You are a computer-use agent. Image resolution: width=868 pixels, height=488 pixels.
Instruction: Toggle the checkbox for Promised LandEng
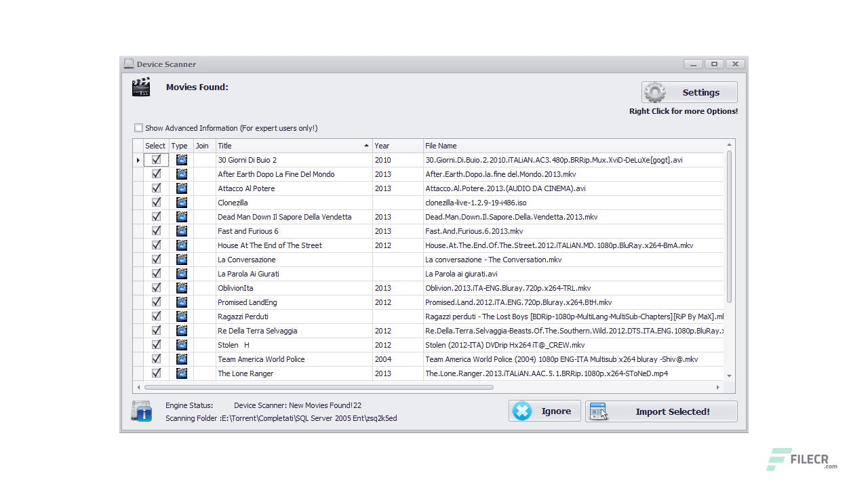coord(156,302)
